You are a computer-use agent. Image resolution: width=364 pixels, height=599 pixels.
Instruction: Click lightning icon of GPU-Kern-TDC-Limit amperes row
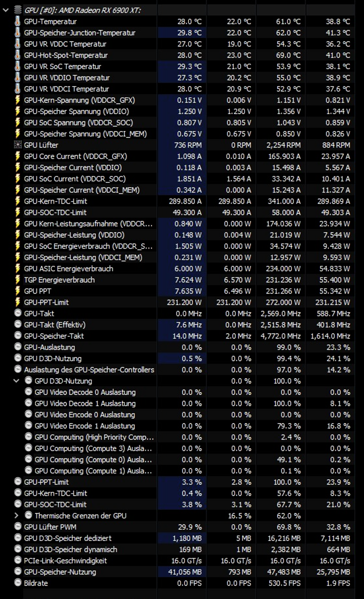[17, 201]
